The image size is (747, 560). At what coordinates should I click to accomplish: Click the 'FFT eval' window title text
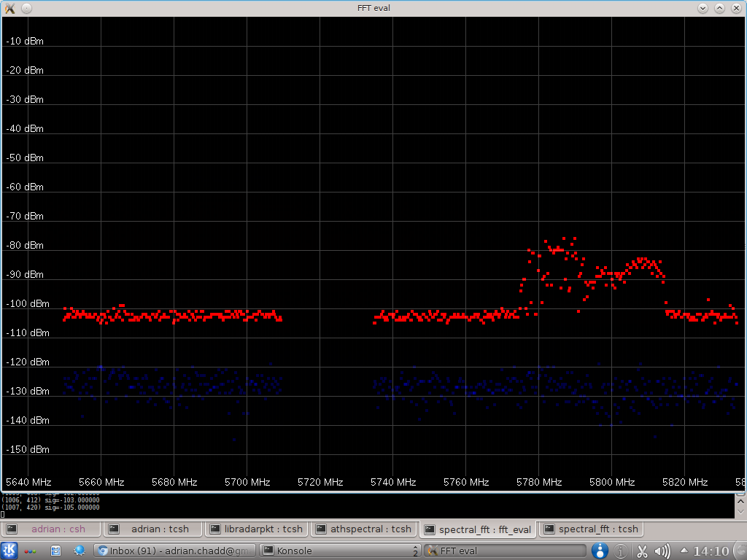(374, 8)
